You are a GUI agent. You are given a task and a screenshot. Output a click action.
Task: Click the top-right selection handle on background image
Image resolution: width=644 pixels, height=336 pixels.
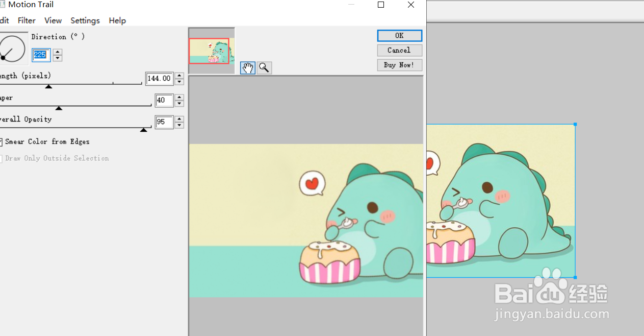pos(575,124)
